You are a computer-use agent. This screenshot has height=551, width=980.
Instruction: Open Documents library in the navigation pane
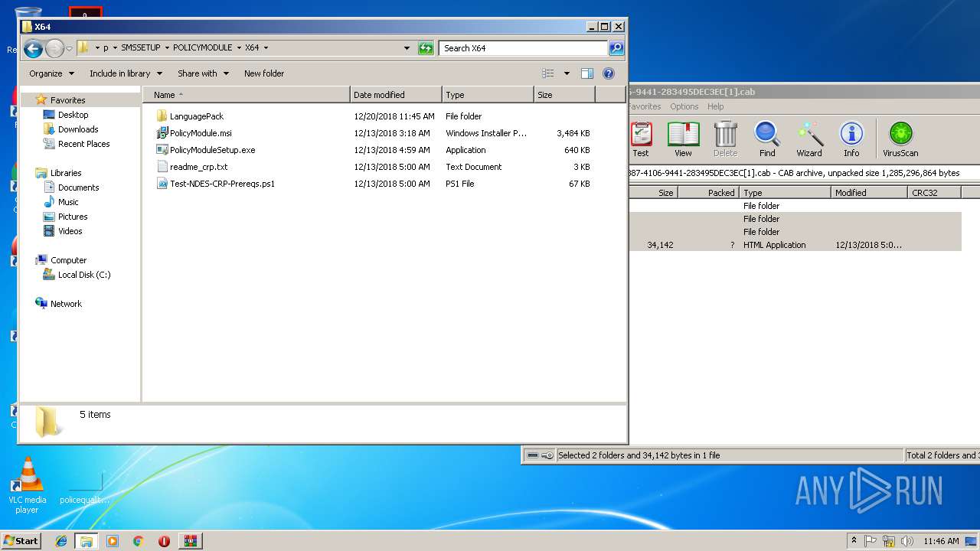click(x=78, y=187)
